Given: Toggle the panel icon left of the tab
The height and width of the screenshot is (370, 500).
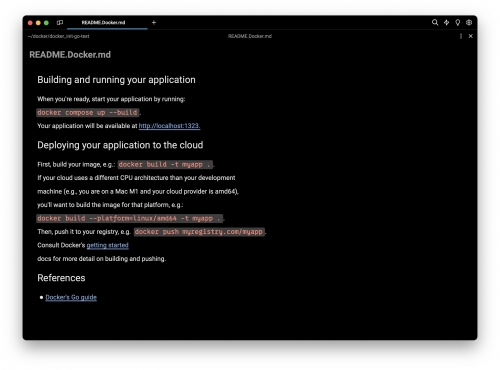Looking at the screenshot, I should pos(60,22).
